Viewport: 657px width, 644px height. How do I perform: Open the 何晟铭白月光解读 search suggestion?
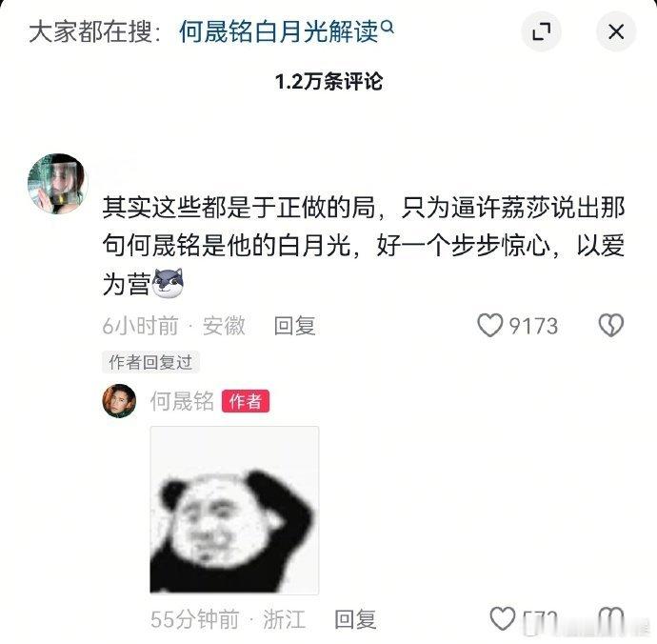(x=279, y=32)
